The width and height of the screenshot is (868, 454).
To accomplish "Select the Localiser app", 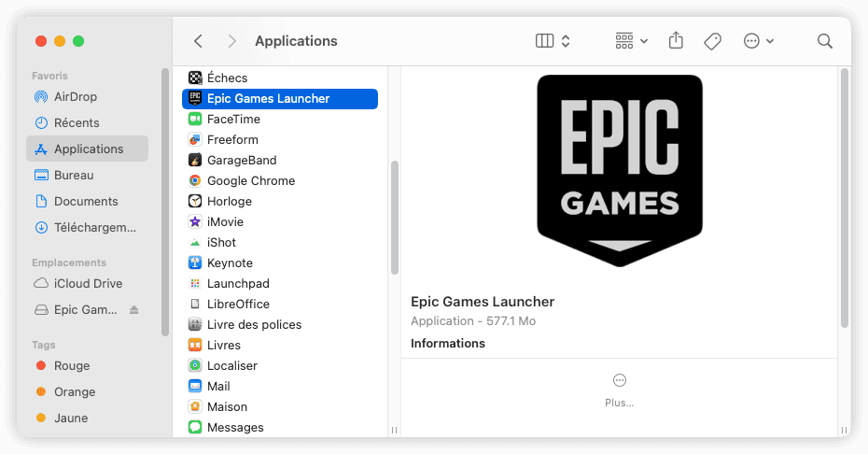I will click(x=280, y=365).
